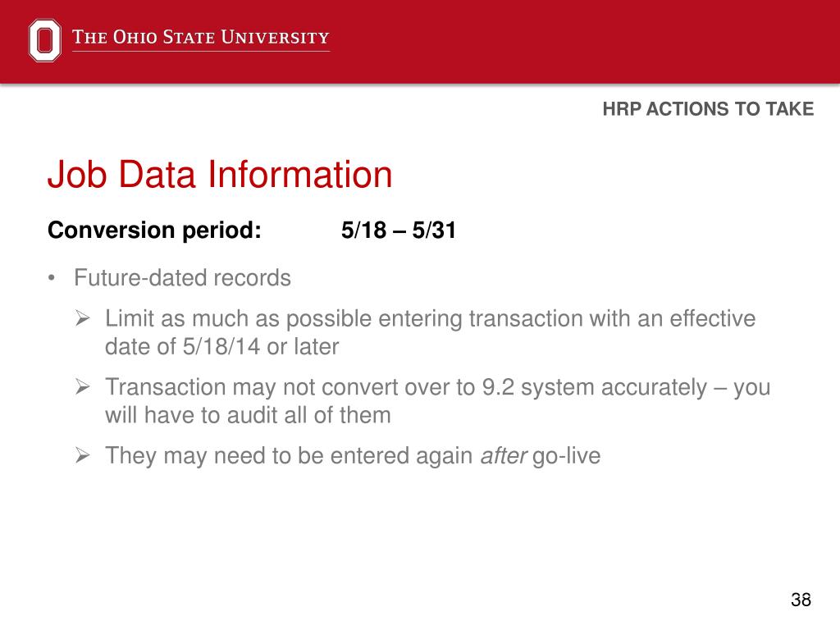
Task: Click the Ohio State block O logo
Action: tap(44, 40)
